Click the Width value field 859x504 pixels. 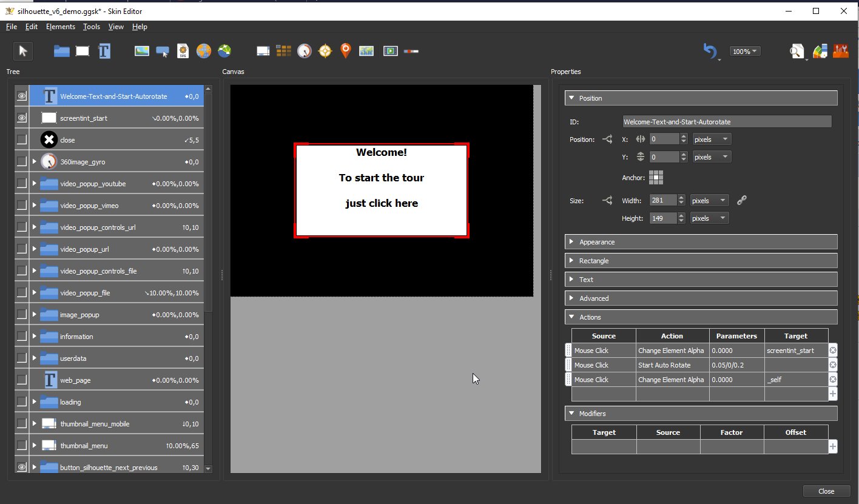click(663, 200)
